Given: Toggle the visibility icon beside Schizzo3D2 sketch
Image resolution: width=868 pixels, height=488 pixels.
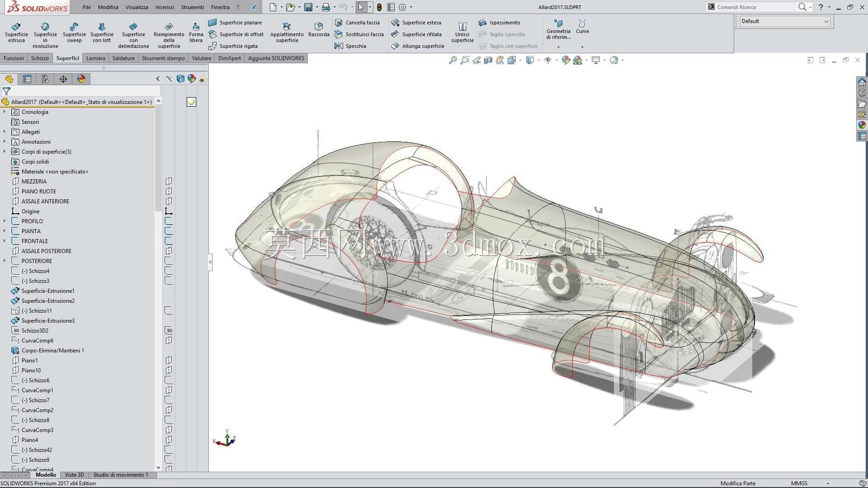Looking at the screenshot, I should pyautogui.click(x=169, y=330).
